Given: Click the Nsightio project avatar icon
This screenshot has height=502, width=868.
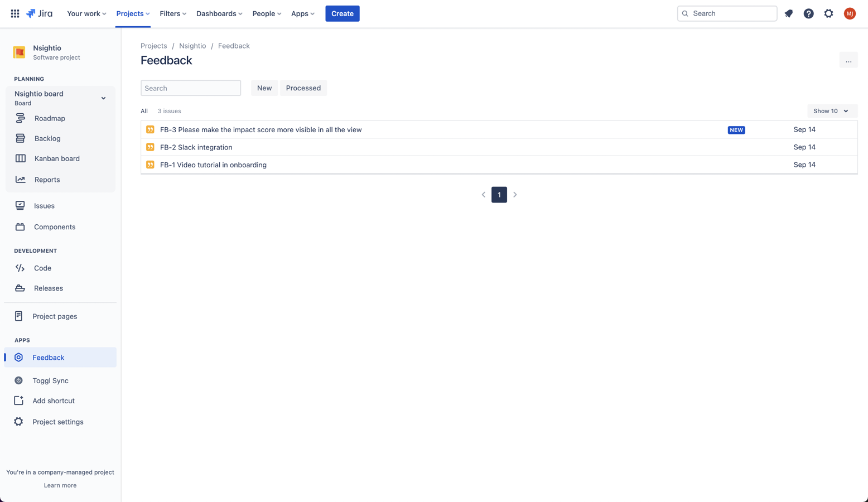Looking at the screenshot, I should click(x=20, y=52).
